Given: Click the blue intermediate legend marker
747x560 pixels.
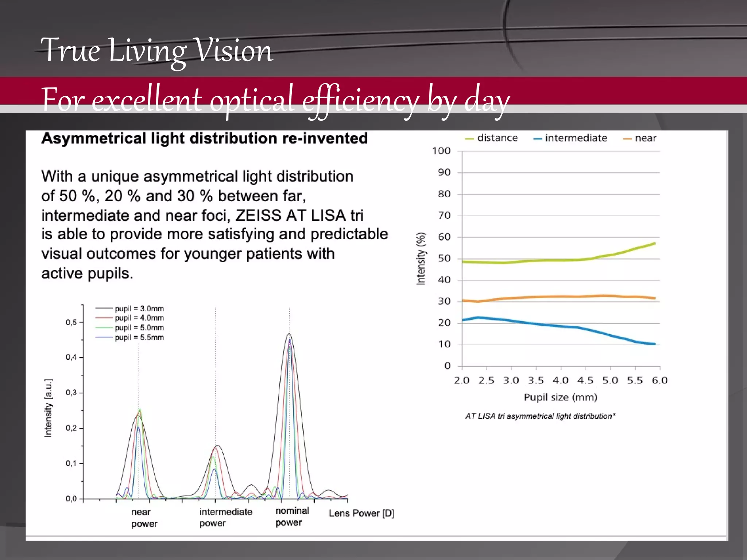Looking at the screenshot, I should [x=537, y=139].
